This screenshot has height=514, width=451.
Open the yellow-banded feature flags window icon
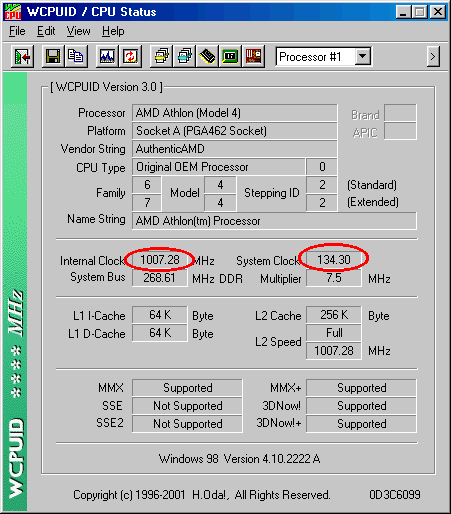[x=161, y=56]
